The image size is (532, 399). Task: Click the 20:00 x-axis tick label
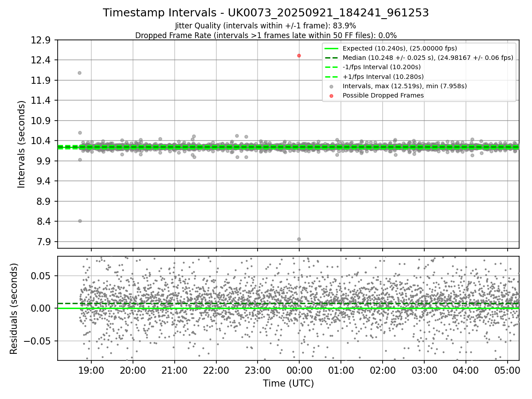[133, 370]
